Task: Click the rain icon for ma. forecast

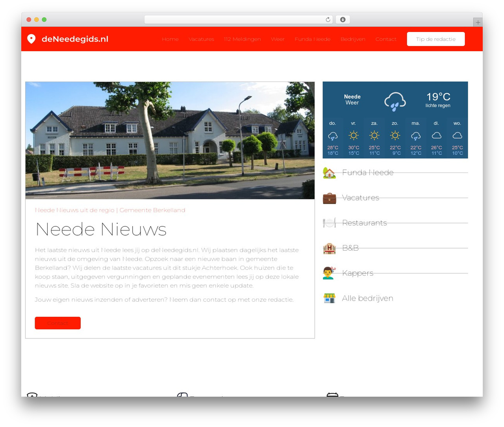Action: pyautogui.click(x=416, y=136)
